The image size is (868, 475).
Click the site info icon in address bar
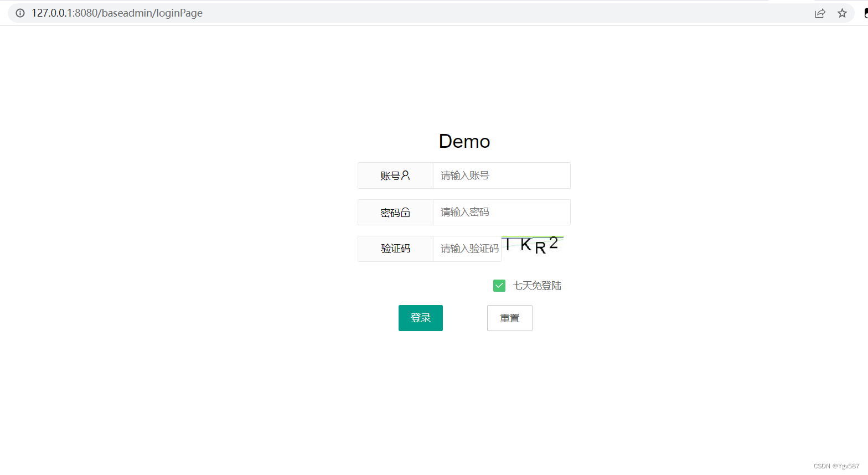(20, 13)
